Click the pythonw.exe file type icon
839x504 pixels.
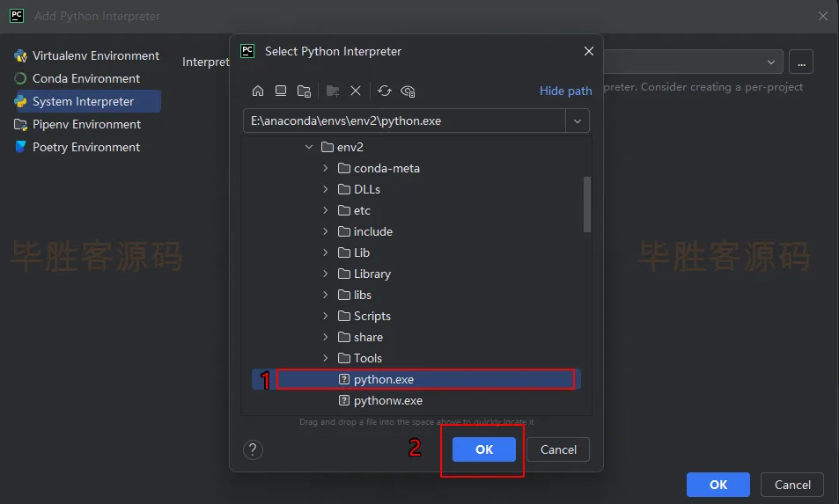pyautogui.click(x=344, y=400)
